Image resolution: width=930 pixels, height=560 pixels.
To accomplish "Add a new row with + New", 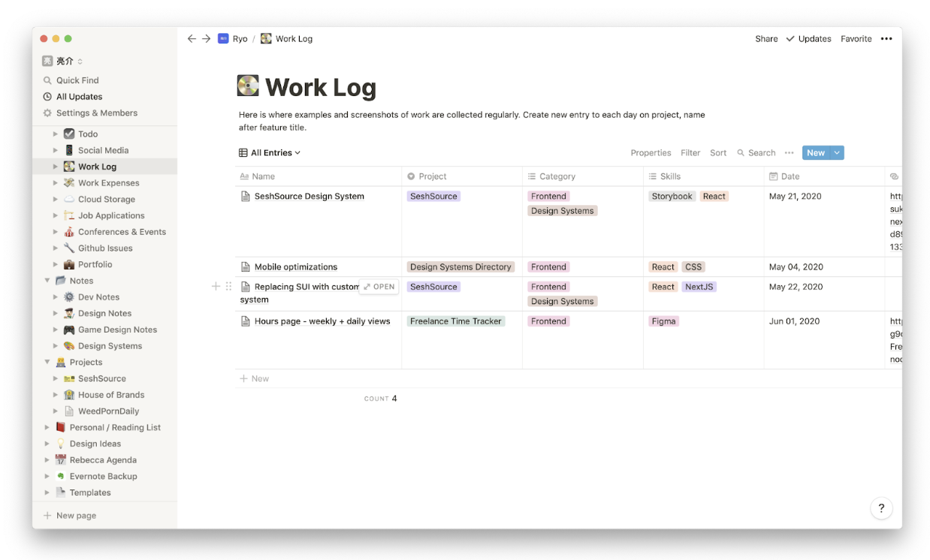I will 254,378.
